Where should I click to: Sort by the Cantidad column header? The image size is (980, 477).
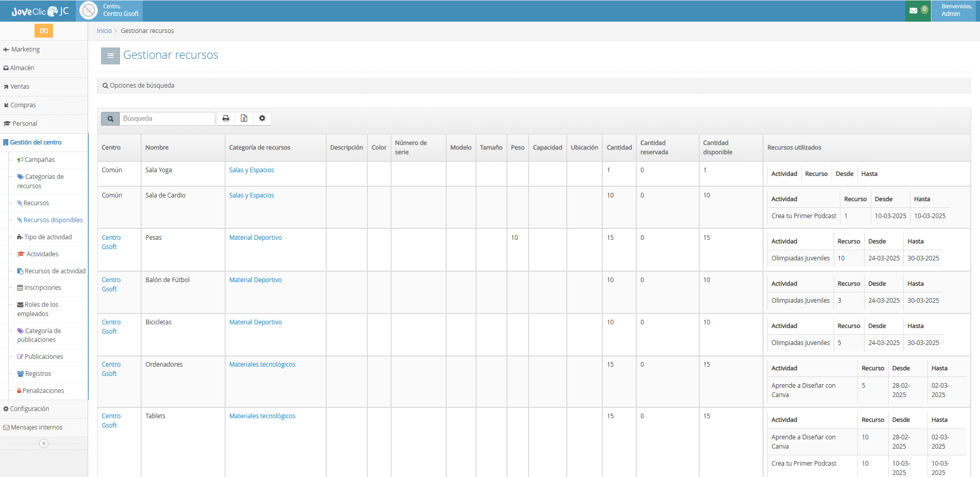619,147
